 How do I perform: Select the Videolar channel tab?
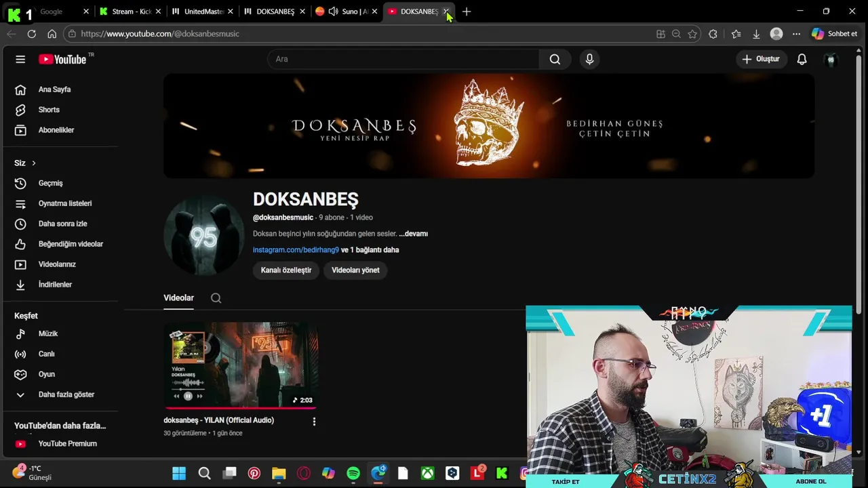(178, 298)
